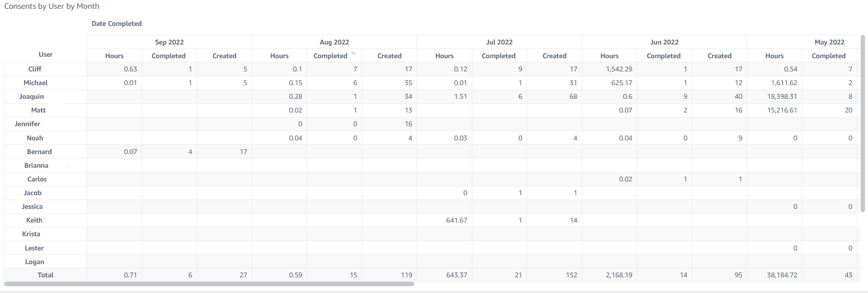Select the Aug 2022 month header

[x=334, y=42]
